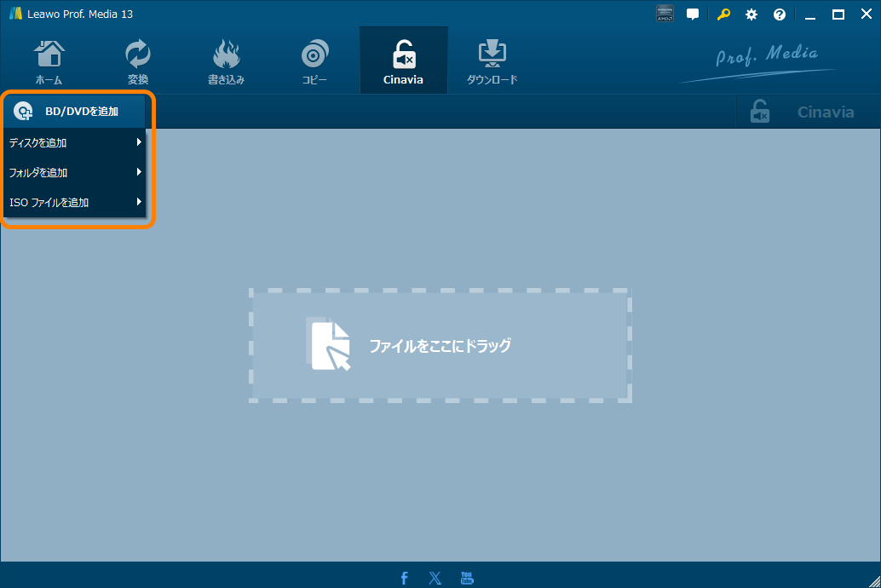Close the Leawo Prof. Media window
Viewport: 881px width, 588px height.
click(x=867, y=14)
